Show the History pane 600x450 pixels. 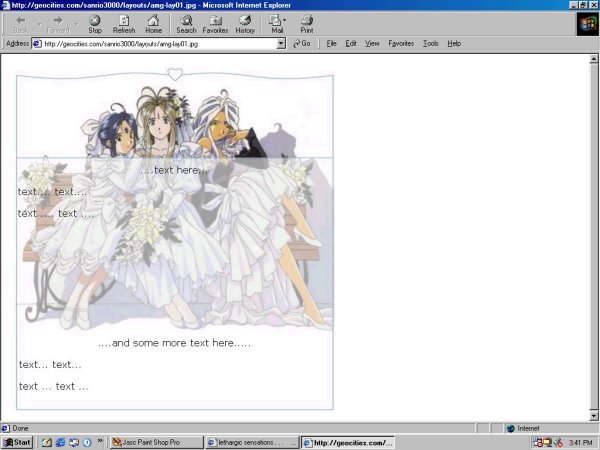click(245, 24)
